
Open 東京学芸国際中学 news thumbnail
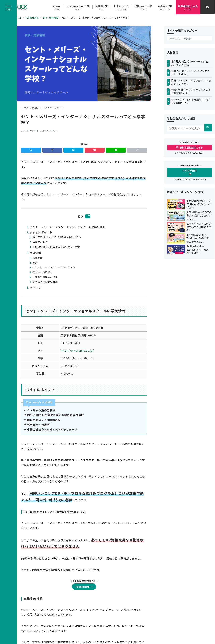click(176, 204)
